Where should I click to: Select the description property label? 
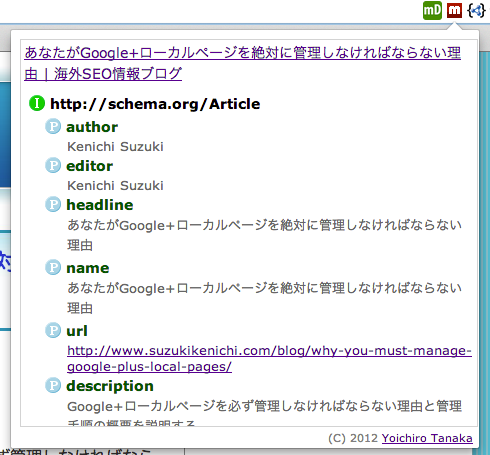[x=110, y=386]
